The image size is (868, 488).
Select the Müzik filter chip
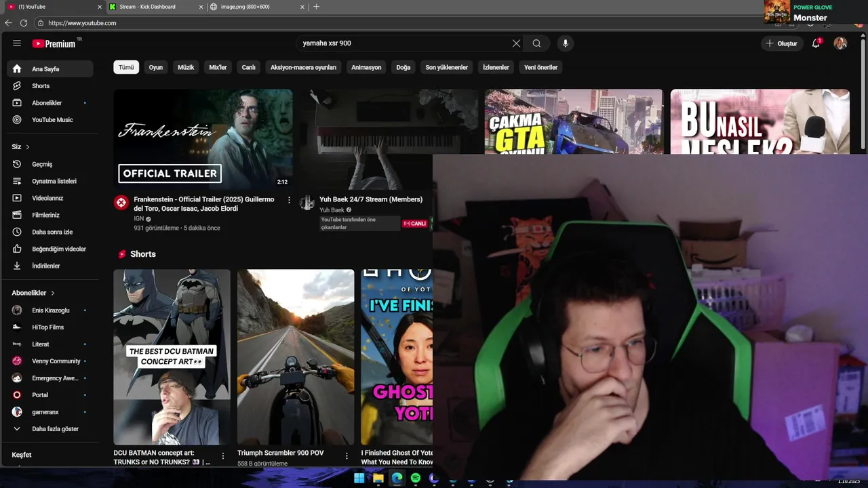186,67
